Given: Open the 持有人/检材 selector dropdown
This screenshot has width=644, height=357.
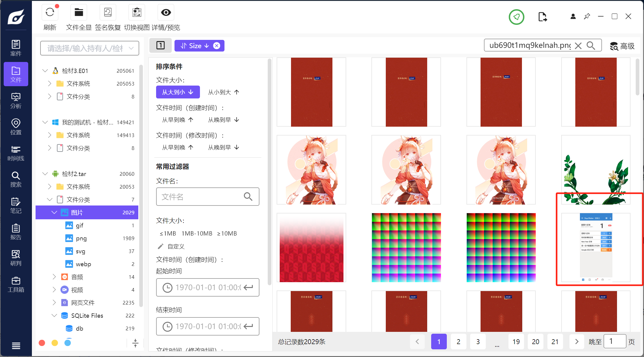Looking at the screenshot, I should point(90,48).
